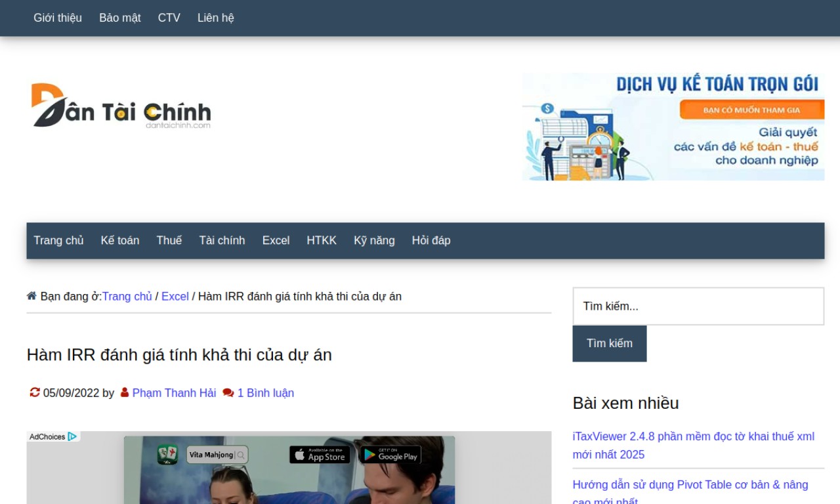Image resolution: width=840 pixels, height=504 pixels.
Task: Click the comment bubble icon beside Bình luận
Action: point(228,392)
